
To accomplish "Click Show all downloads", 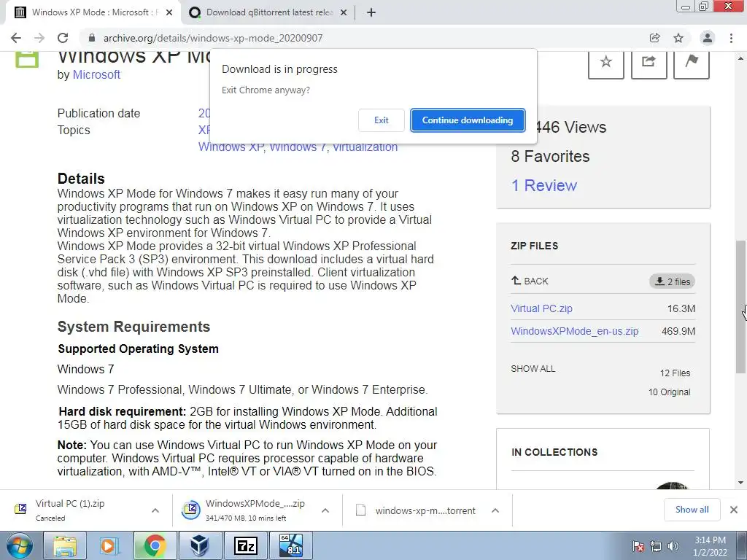I will [x=692, y=510].
